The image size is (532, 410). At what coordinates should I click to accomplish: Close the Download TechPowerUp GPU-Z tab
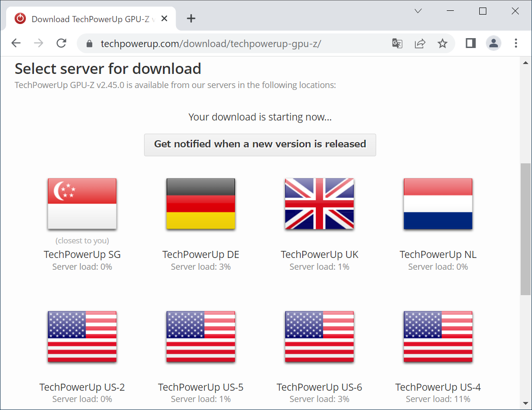(164, 18)
